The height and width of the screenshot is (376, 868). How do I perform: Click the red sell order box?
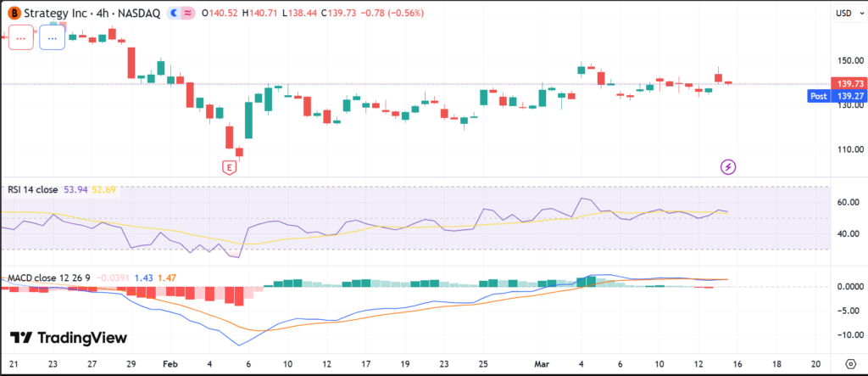21,38
